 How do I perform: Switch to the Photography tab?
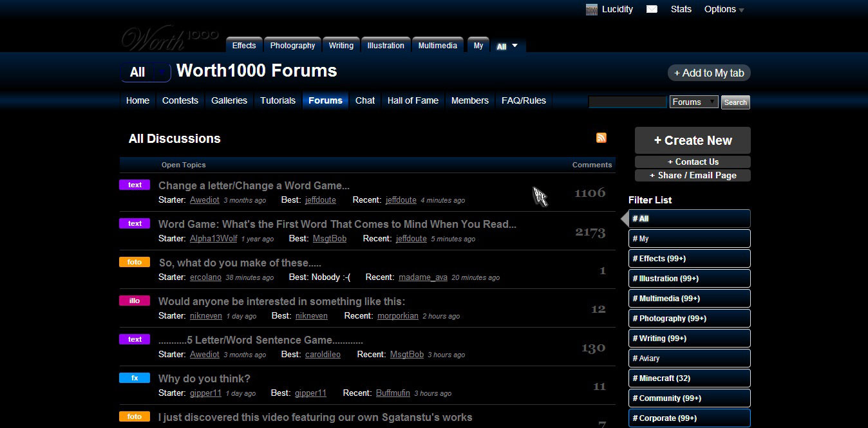292,45
